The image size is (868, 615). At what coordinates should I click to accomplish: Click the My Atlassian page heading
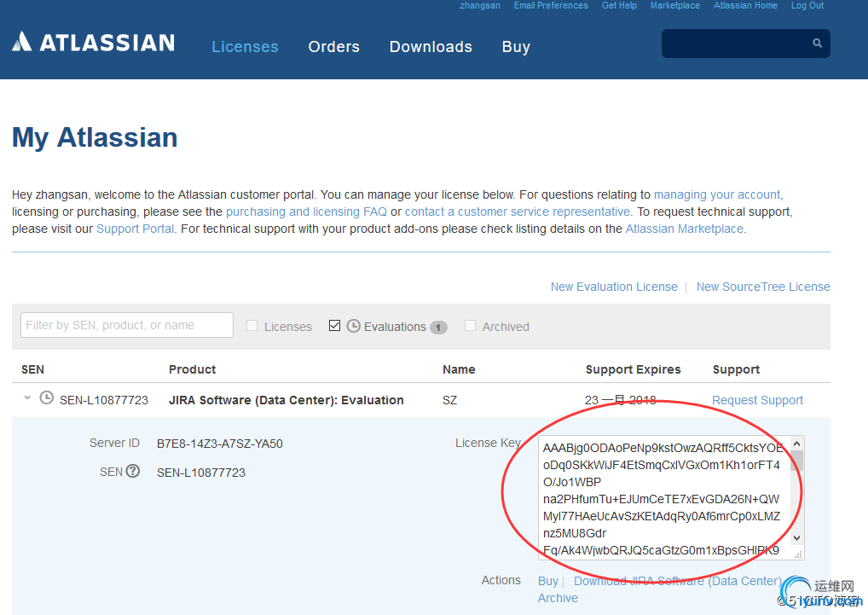pos(95,137)
